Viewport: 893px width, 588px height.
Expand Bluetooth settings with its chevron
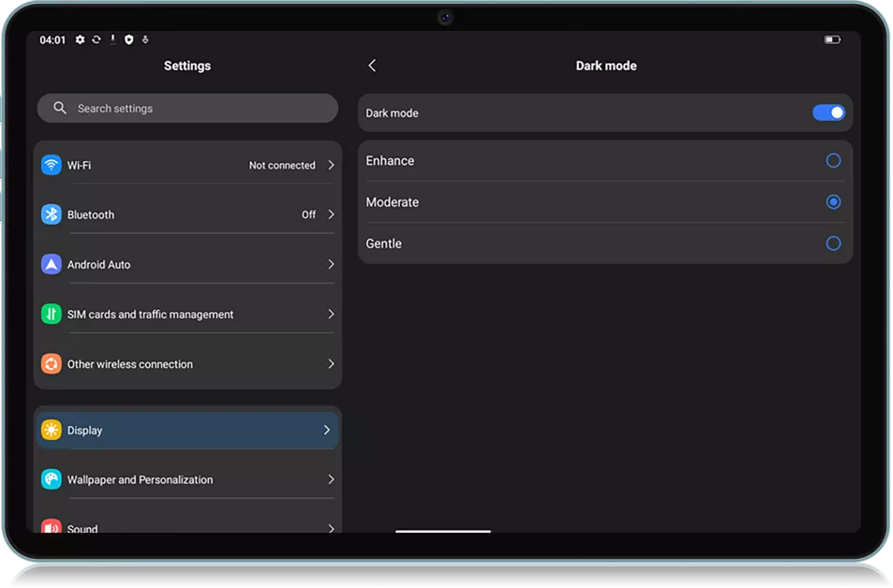point(331,214)
